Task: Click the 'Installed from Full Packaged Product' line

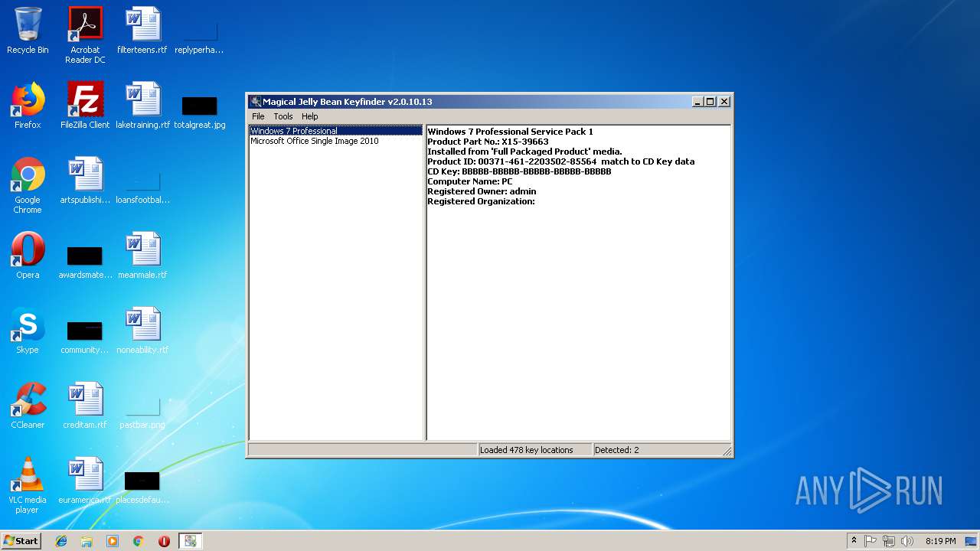Action: tap(524, 152)
